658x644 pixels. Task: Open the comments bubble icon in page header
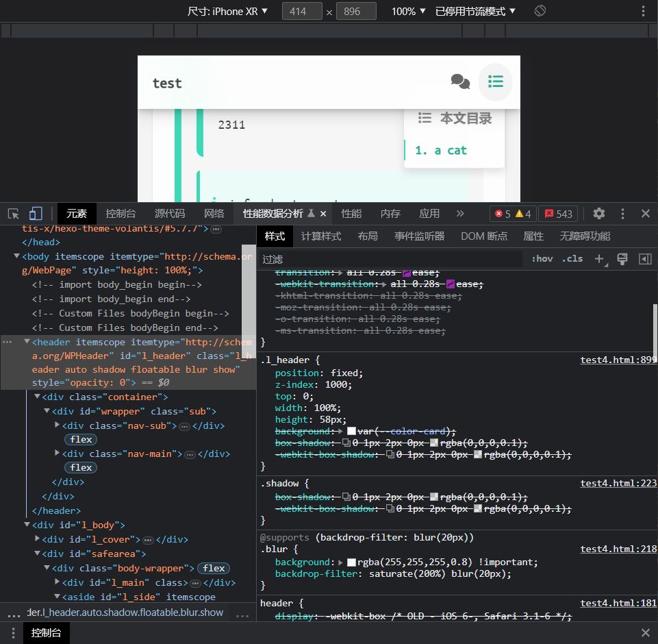(460, 82)
